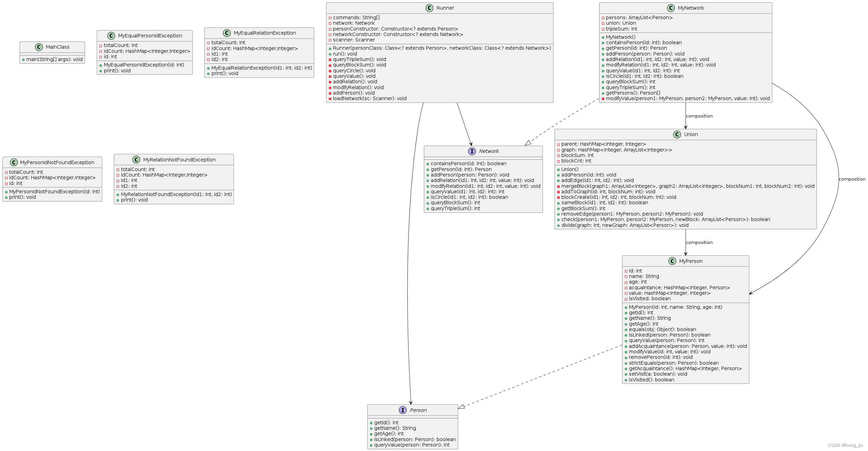This screenshot has height=451, width=868.
Task: Click the class icon beside MainClass
Action: 39,47
